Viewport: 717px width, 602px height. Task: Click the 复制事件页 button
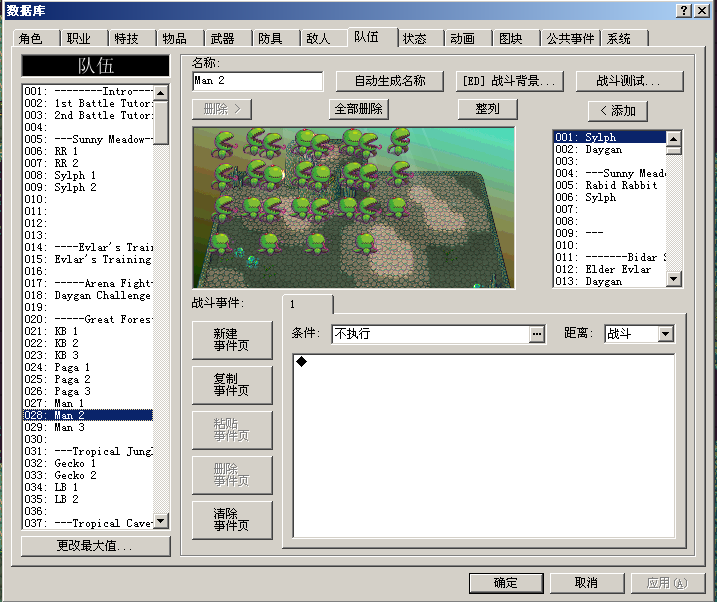click(x=232, y=385)
